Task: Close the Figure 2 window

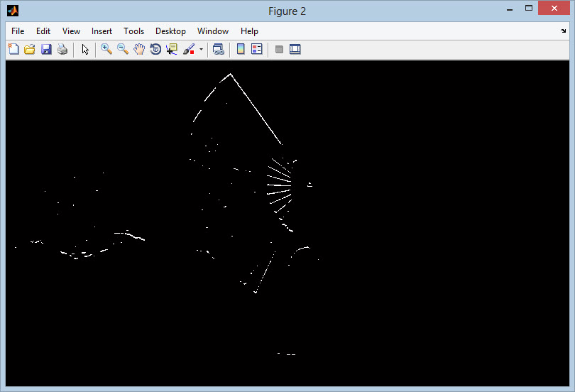Action: [x=554, y=8]
